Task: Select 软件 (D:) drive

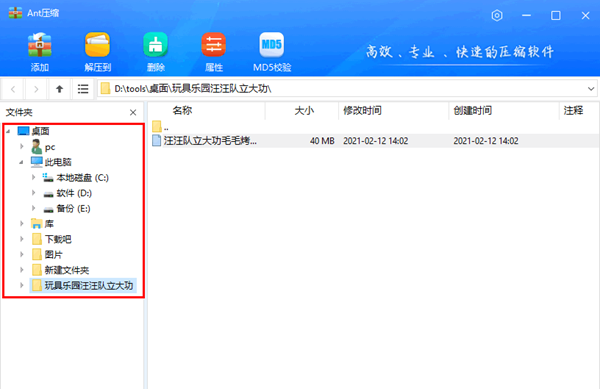Action: [68, 193]
